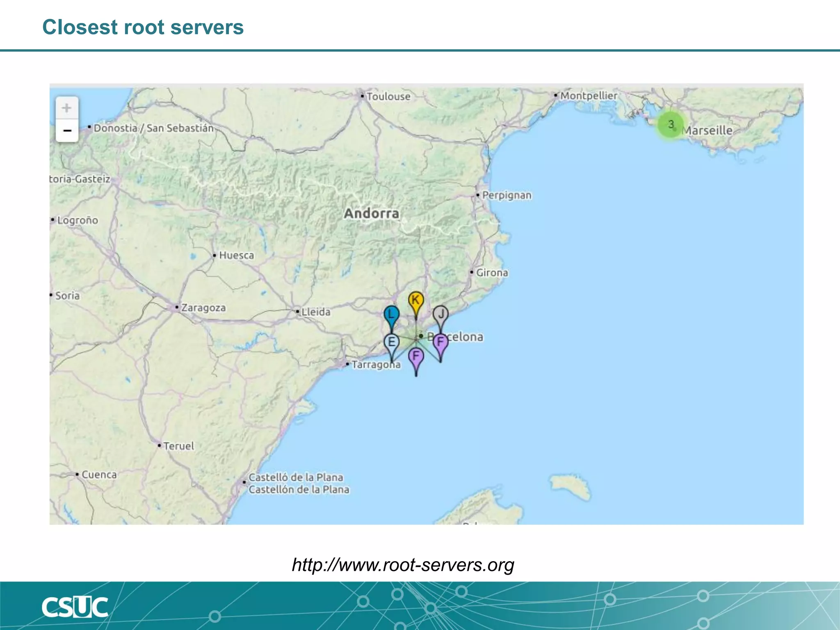Click the Marseille city label
The image size is (840, 630).
coord(707,130)
